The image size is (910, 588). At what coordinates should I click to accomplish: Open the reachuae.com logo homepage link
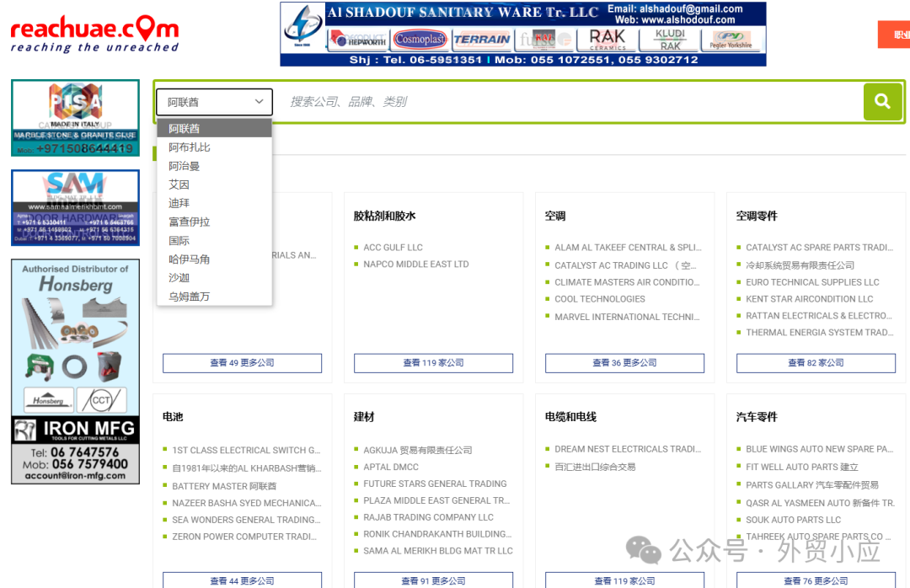tap(94, 35)
